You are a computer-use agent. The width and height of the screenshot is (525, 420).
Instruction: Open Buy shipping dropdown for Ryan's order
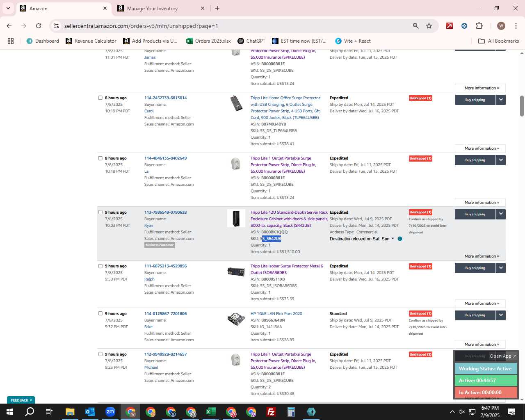click(500, 214)
